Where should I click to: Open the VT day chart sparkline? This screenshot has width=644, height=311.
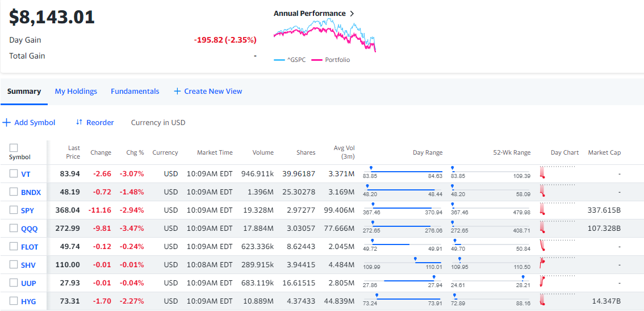point(557,172)
